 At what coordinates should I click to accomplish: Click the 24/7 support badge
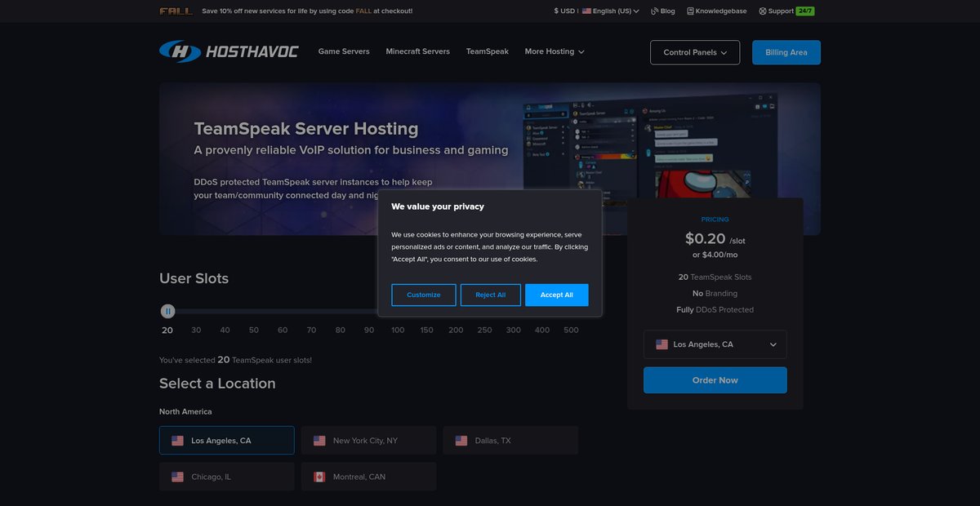coord(805,11)
